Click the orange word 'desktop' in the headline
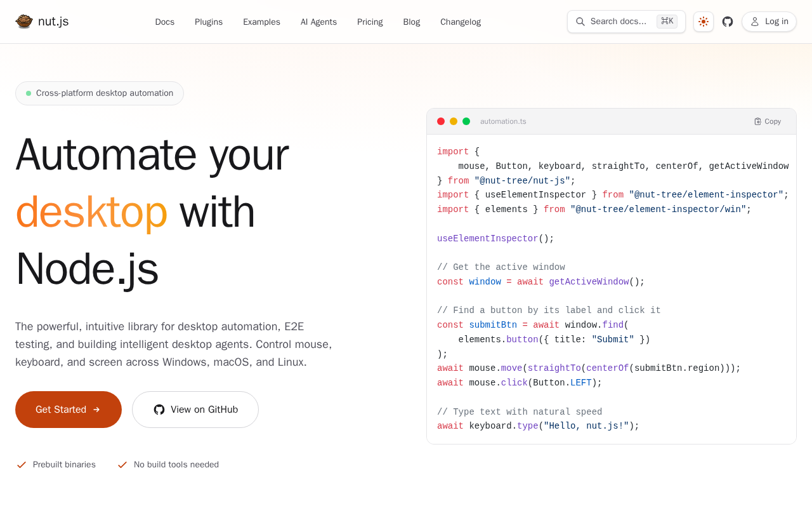The width and height of the screenshot is (812, 508). click(91, 211)
